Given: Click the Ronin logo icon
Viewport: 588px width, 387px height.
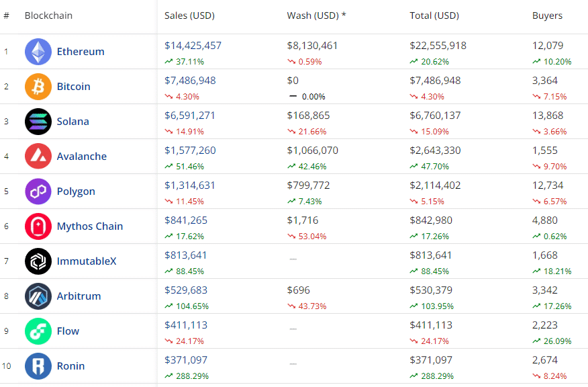Looking at the screenshot, I should click(x=38, y=365).
